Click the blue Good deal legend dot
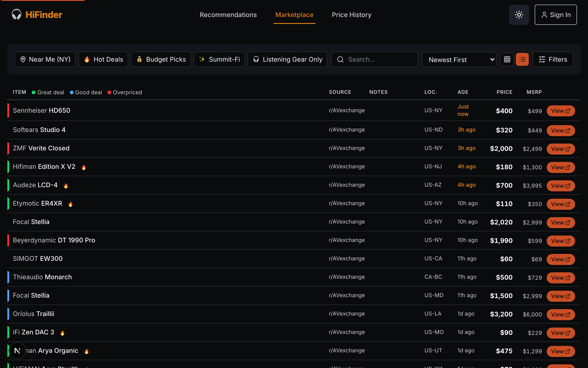The height and width of the screenshot is (368, 588). pyautogui.click(x=71, y=92)
